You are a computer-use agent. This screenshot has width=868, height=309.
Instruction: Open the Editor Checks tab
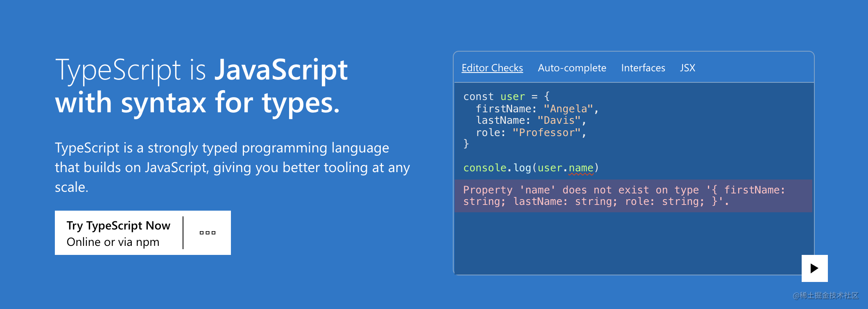492,68
